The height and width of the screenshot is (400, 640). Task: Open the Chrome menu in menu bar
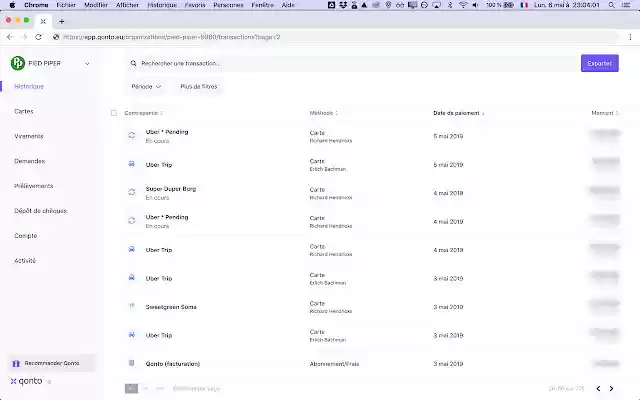tap(36, 5)
